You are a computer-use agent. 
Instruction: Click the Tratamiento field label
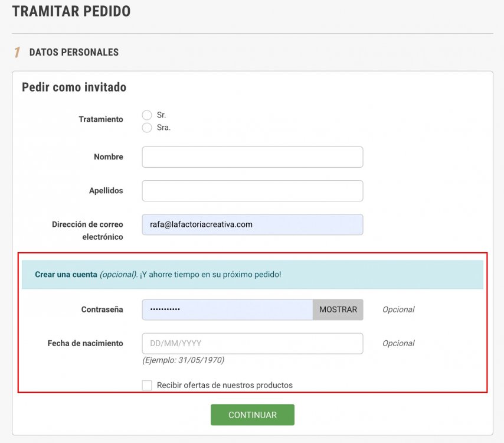[x=102, y=119]
